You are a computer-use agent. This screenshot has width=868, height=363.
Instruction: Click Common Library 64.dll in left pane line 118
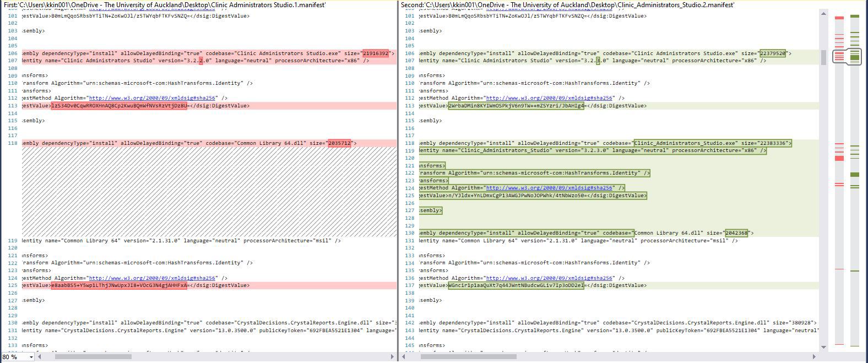click(x=270, y=143)
